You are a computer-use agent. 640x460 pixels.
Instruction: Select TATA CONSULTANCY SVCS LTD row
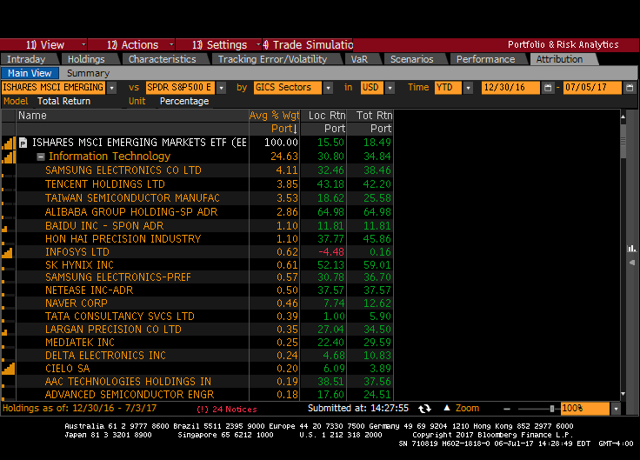pos(197,316)
